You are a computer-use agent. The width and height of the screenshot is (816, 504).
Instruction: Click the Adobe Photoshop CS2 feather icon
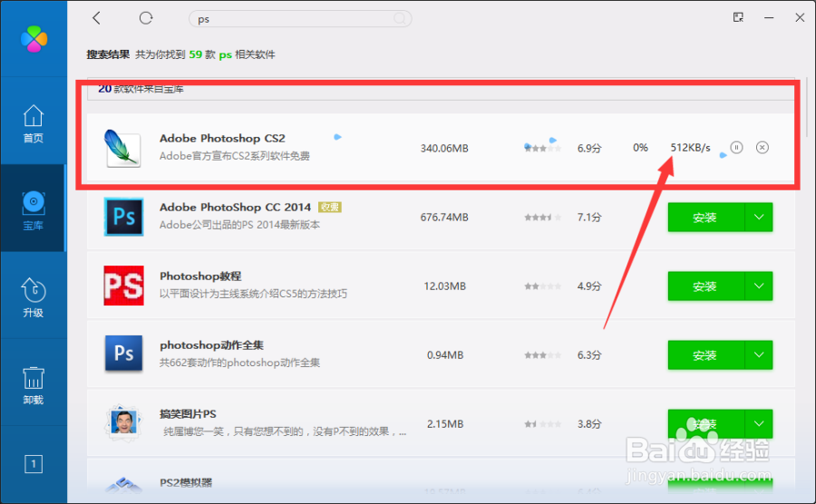point(122,149)
